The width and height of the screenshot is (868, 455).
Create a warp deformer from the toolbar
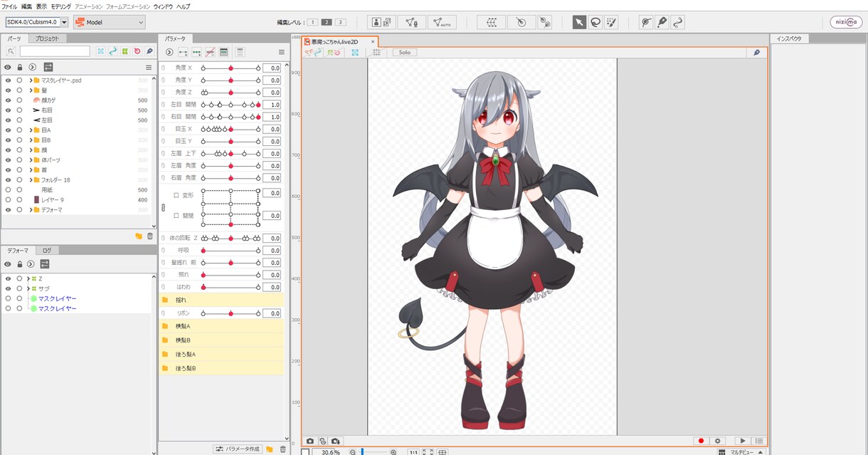click(491, 22)
